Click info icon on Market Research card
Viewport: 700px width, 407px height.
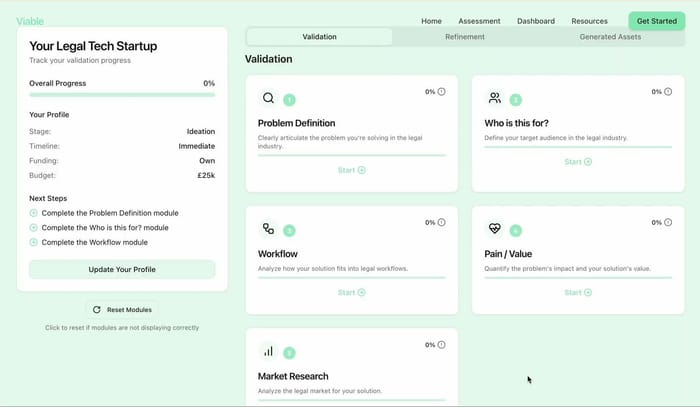pyautogui.click(x=442, y=345)
